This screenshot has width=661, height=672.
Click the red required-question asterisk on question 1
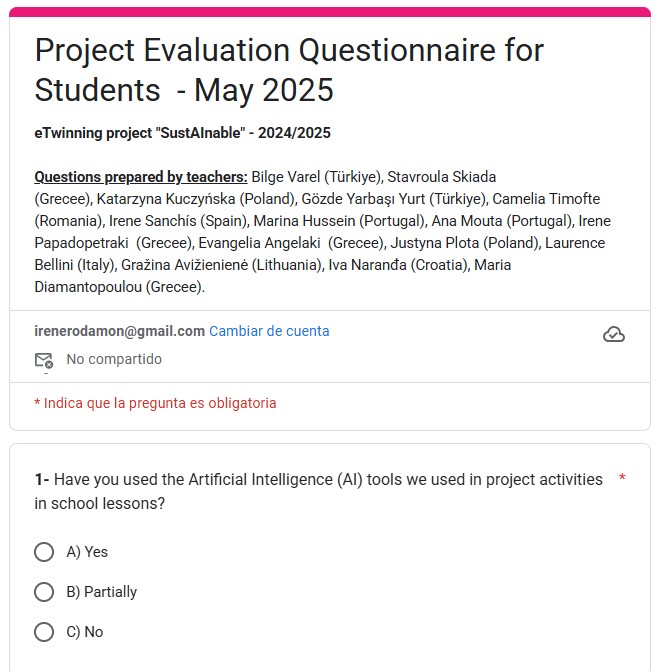[x=622, y=479]
